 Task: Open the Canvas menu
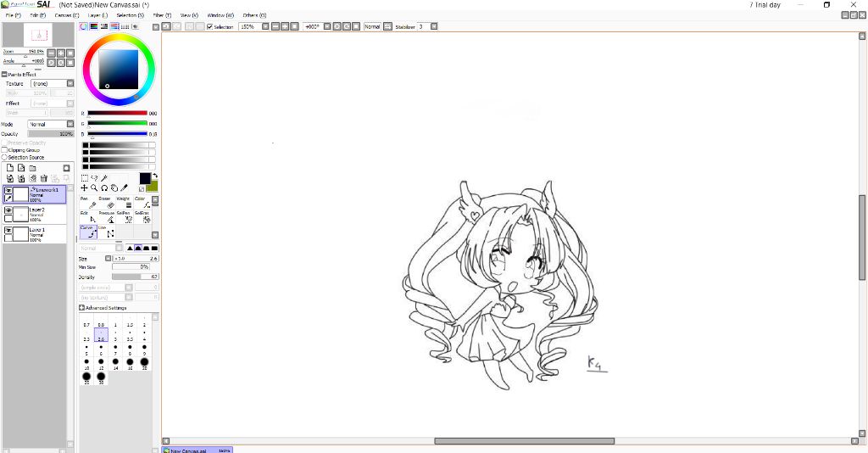point(66,15)
